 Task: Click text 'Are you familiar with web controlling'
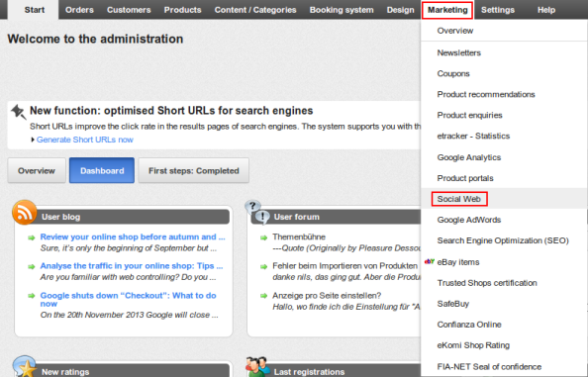[x=128, y=277]
